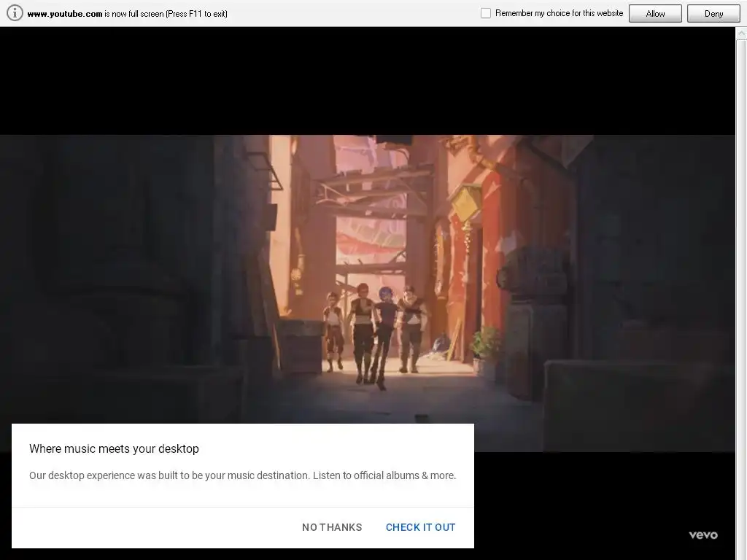
Task: Dismiss popup with NO THANKS
Action: pyautogui.click(x=332, y=527)
